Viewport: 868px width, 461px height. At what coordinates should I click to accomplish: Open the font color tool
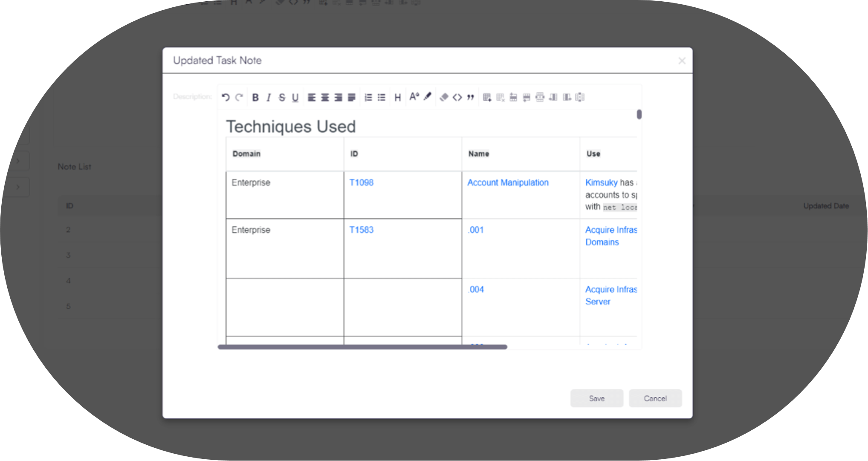point(414,97)
